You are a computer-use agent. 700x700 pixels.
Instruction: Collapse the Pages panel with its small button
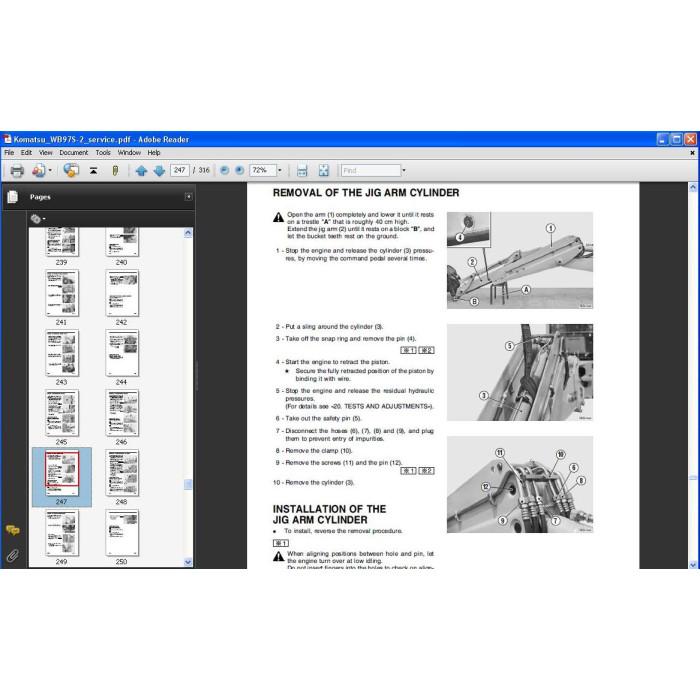(x=188, y=196)
